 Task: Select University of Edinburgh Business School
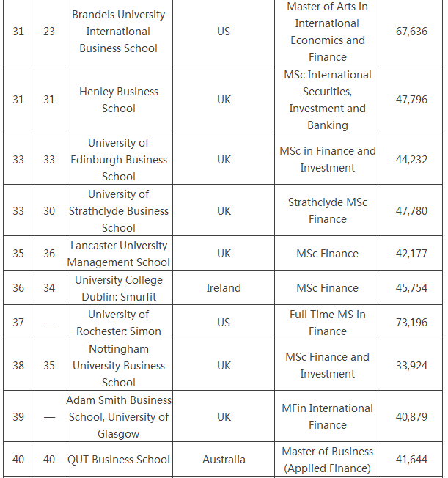click(118, 159)
